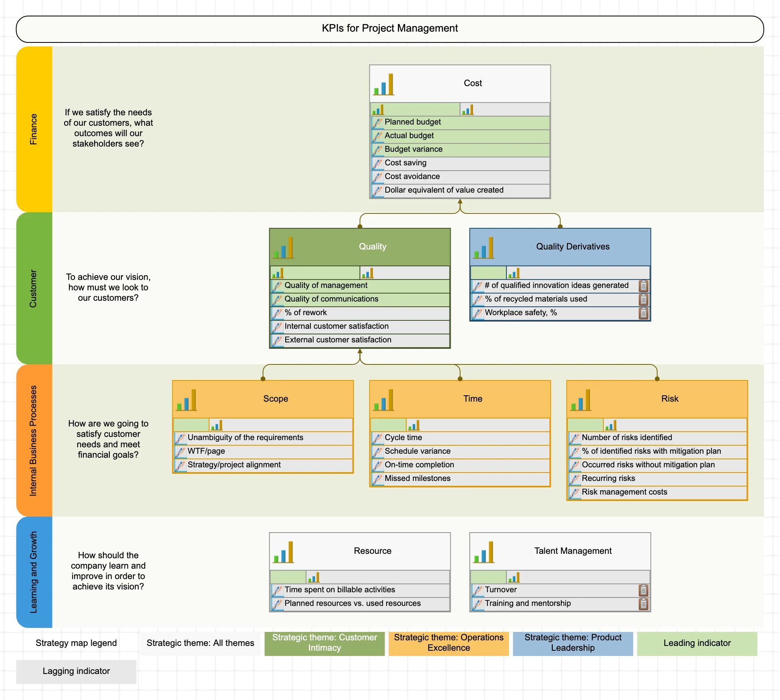
Task: Open the Talent Management objective header
Action: (560, 551)
